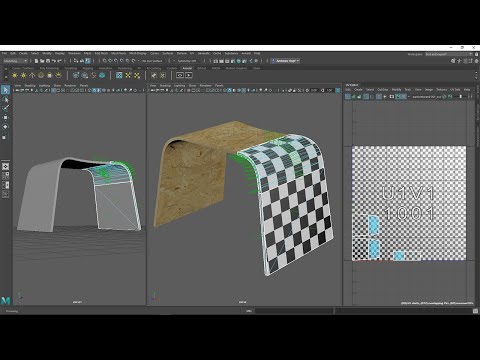Click Arnold light portal icon
This screenshot has height=360, width=480.
50,76
